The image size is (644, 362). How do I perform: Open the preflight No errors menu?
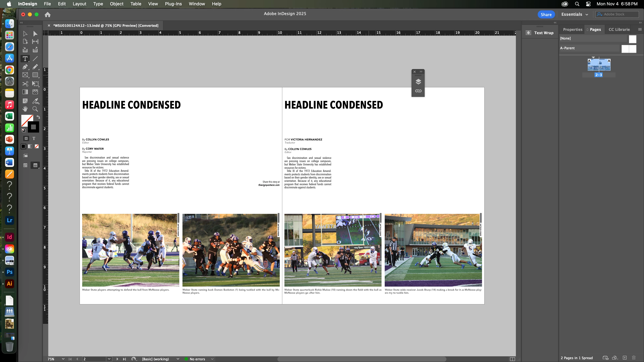click(x=212, y=359)
